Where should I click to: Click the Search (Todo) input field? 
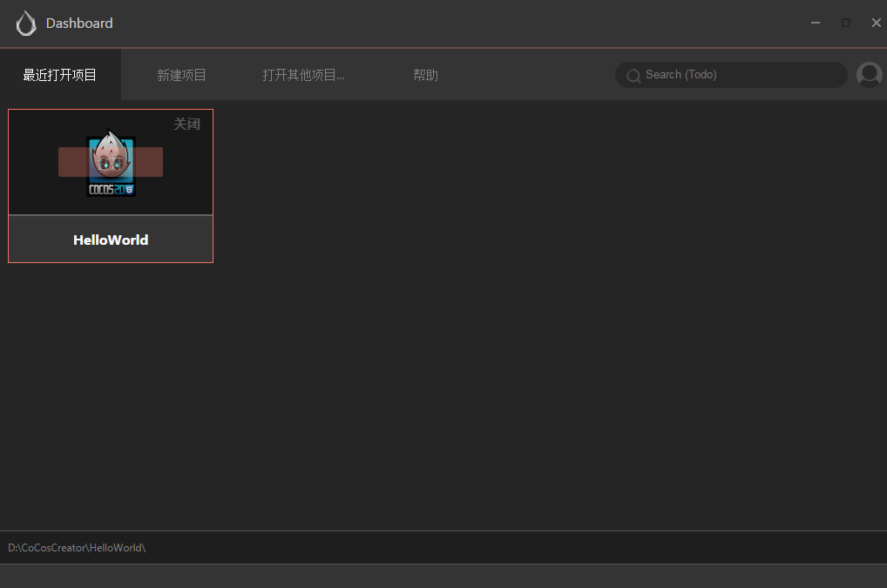[731, 75]
